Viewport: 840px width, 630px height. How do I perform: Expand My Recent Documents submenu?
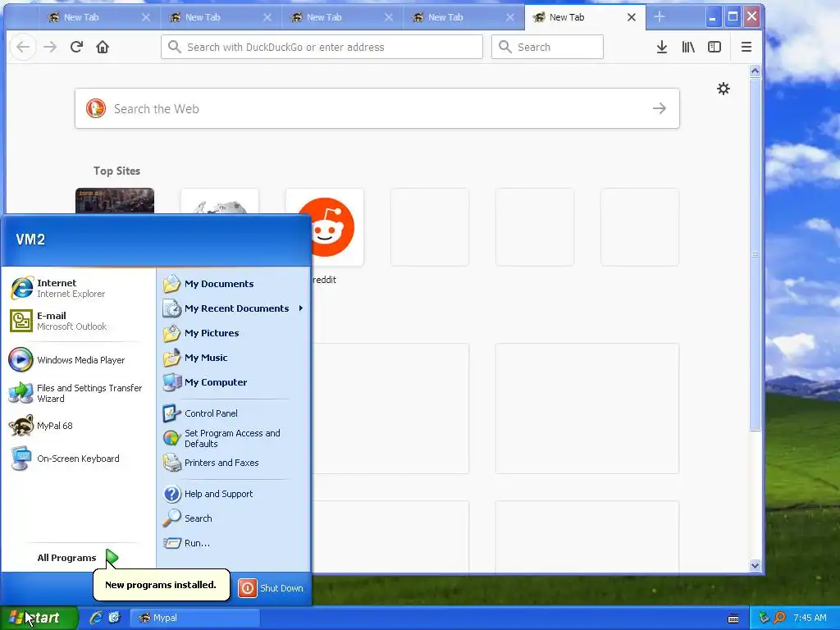click(234, 308)
